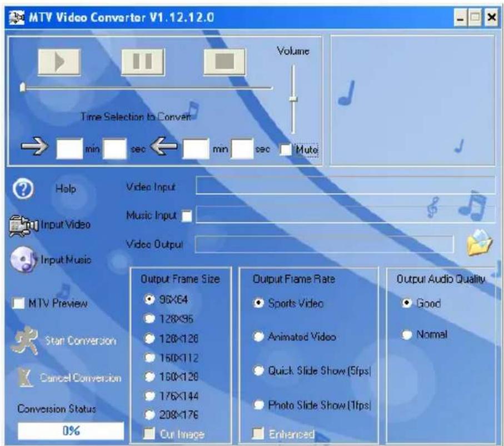Image resolution: width=504 pixels, height=446 pixels.
Task: Click the right arrow start-time icon
Action: (x=34, y=147)
